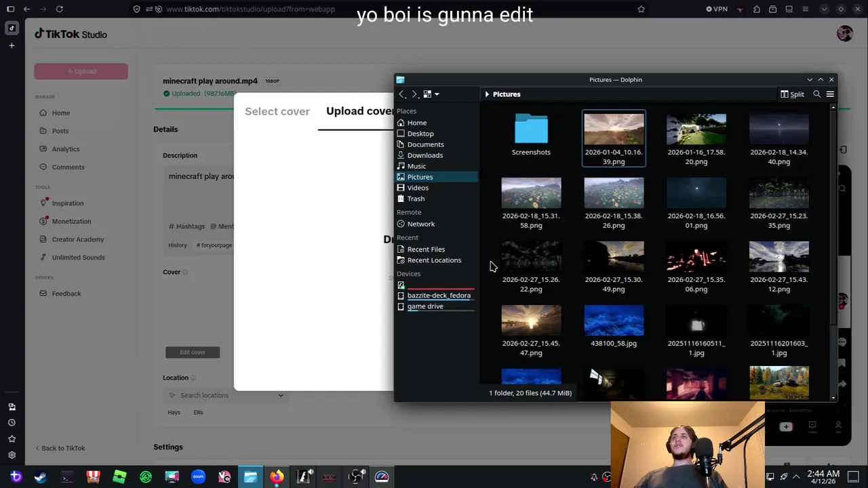
Task: Toggle the browser VPN button
Action: (x=717, y=9)
